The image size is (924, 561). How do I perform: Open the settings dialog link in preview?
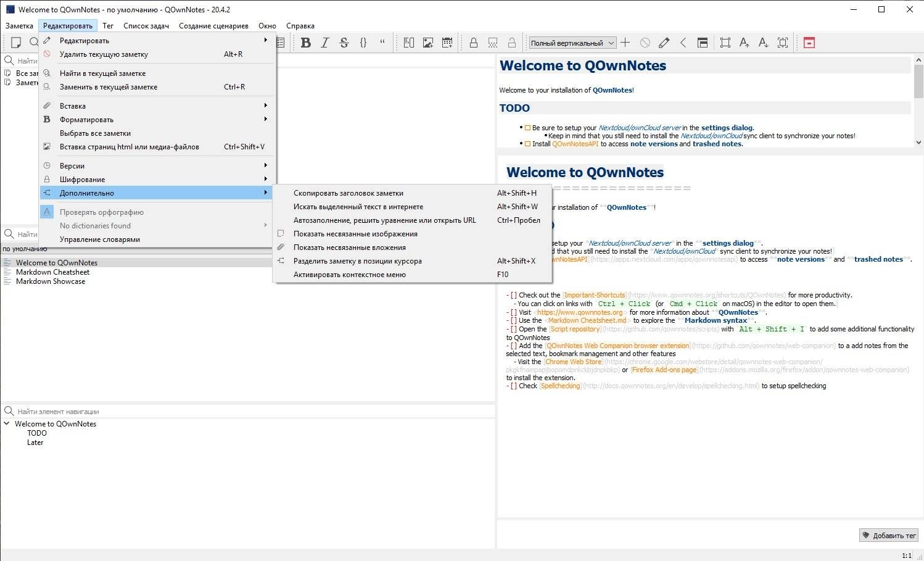pos(727,128)
